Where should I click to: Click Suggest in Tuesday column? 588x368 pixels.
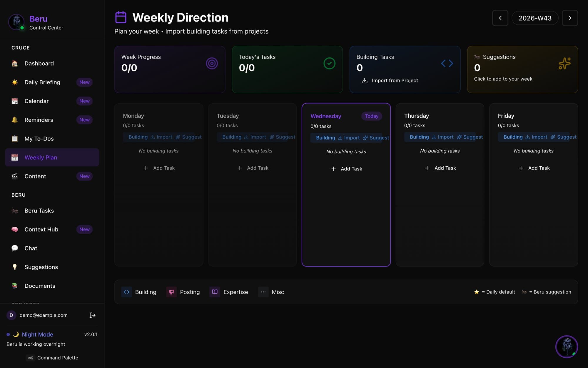[282, 137]
